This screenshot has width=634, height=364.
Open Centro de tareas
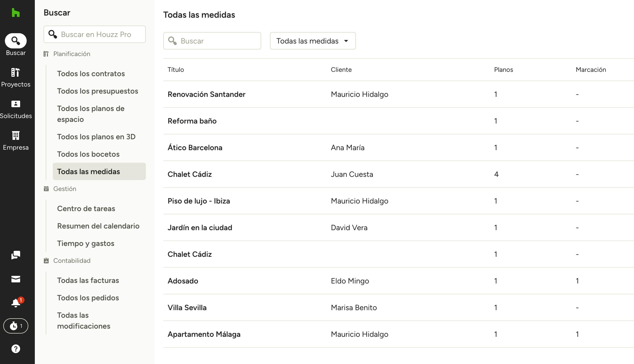coord(86,208)
